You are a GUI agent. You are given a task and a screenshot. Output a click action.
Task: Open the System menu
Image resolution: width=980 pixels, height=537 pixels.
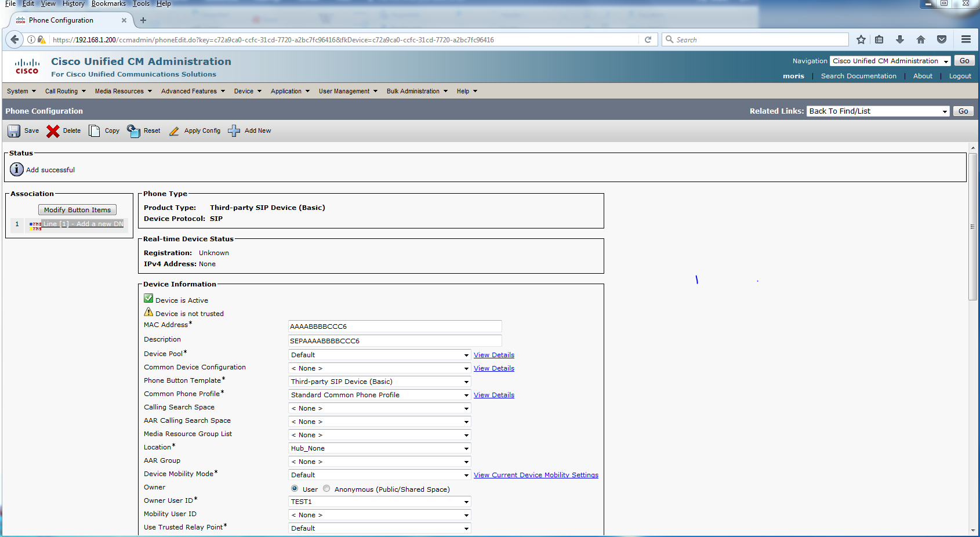point(21,91)
